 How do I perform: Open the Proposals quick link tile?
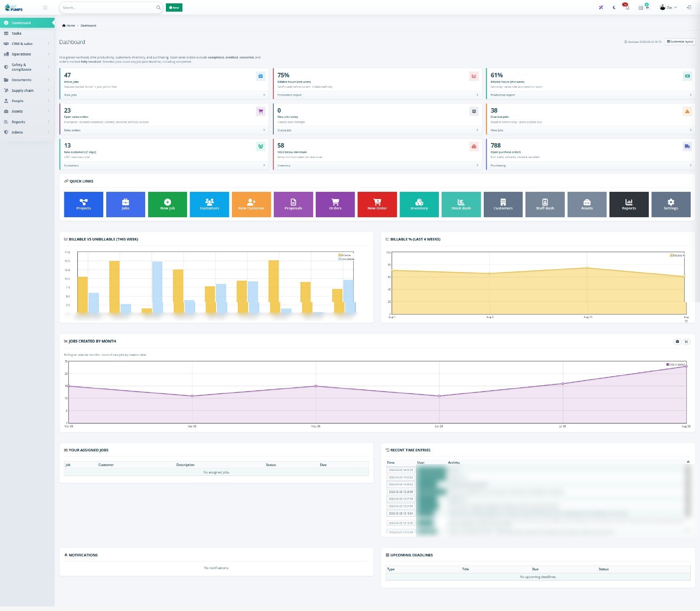293,205
